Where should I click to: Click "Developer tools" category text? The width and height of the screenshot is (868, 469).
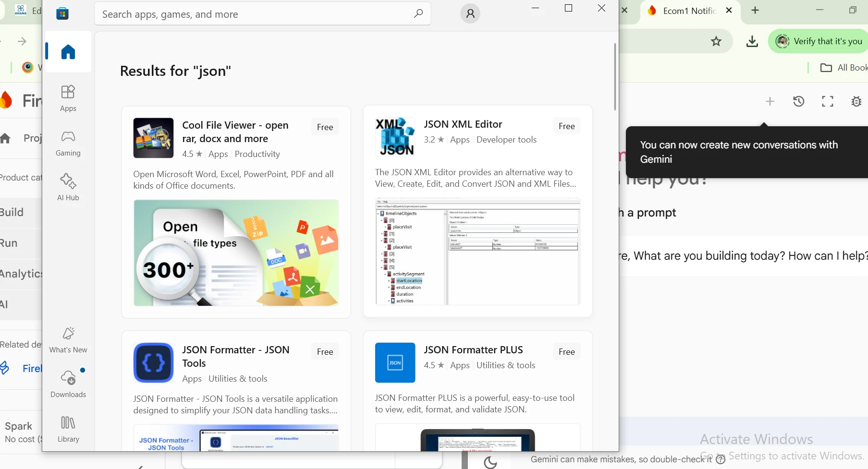507,140
